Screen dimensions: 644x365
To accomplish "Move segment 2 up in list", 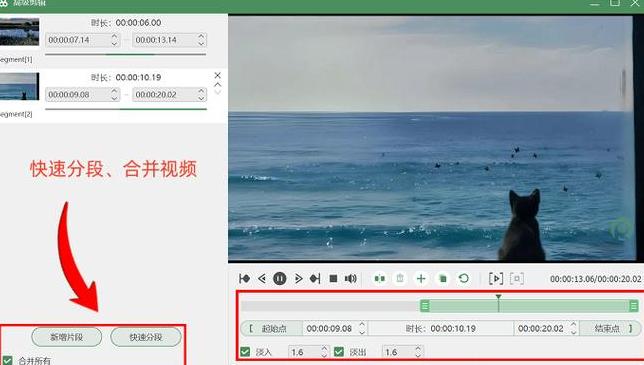I will click(x=218, y=84).
